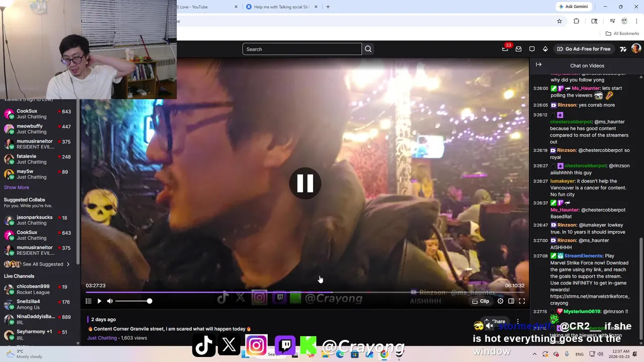Image resolution: width=644 pixels, height=362 pixels.
Task: Open mumusiraneitor channel under Suggested Collabs
Action: pos(38,250)
